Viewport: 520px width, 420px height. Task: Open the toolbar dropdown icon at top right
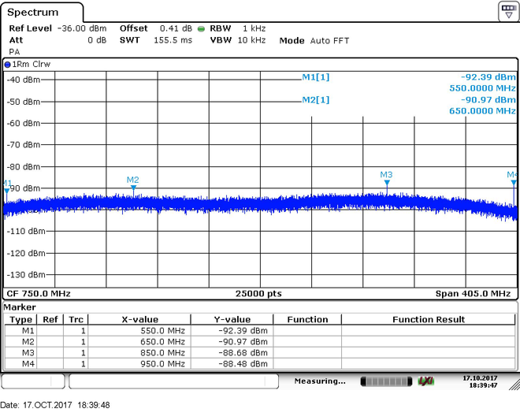pyautogui.click(x=508, y=11)
